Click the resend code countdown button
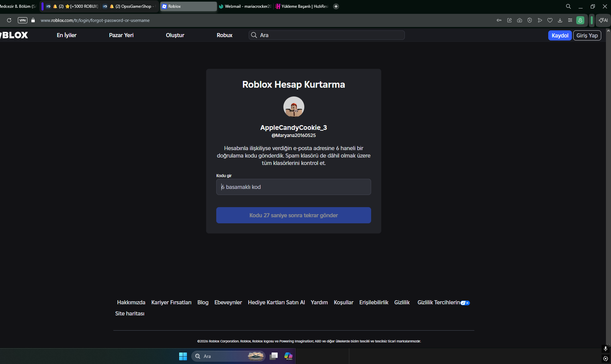 coord(294,215)
